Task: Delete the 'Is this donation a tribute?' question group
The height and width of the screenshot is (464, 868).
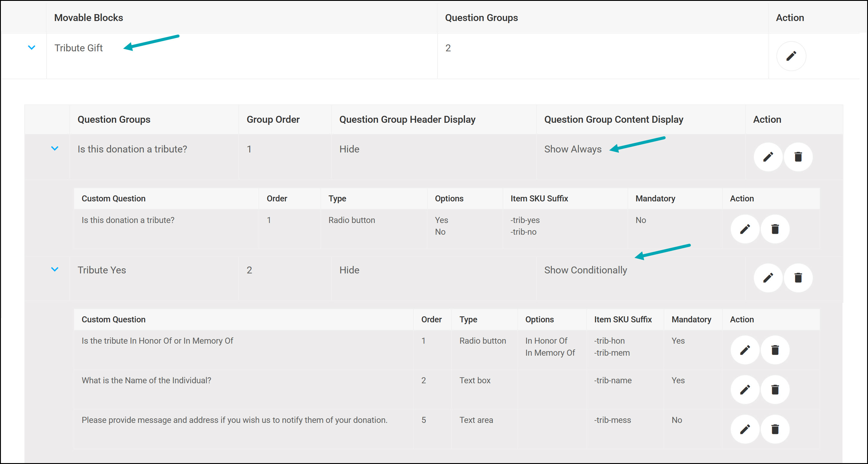Action: 798,157
